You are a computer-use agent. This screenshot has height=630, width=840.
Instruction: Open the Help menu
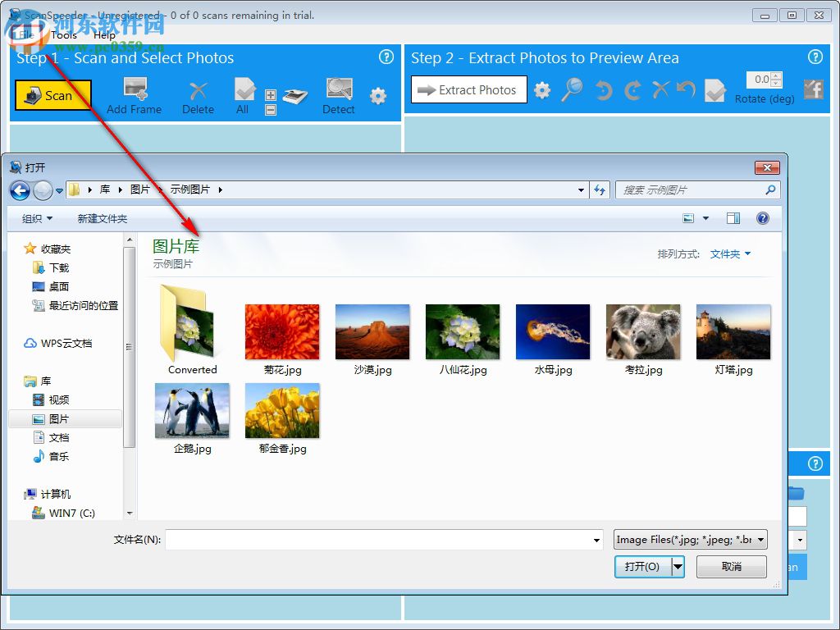click(x=104, y=35)
